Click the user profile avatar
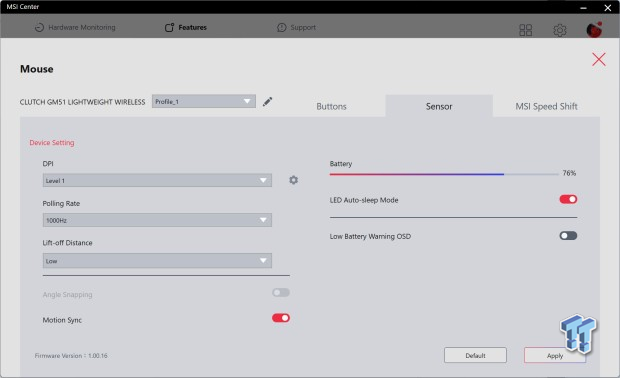620x378 pixels. (x=594, y=30)
